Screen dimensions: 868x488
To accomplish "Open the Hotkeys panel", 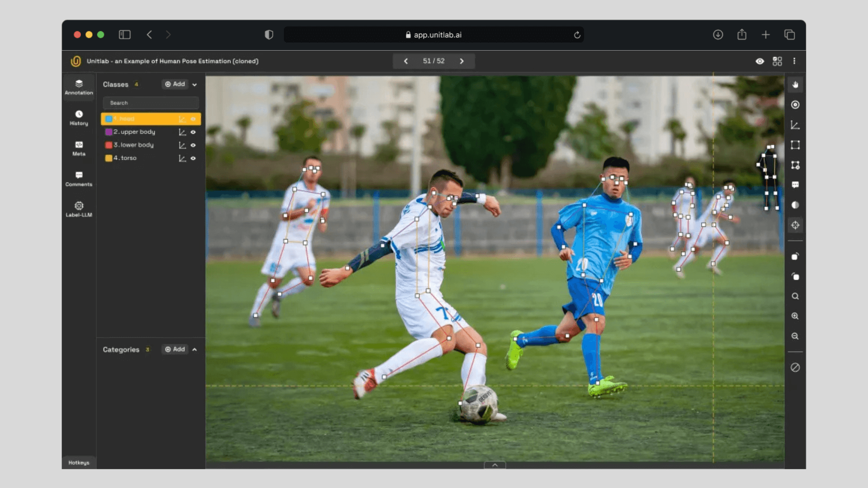I will (79, 462).
